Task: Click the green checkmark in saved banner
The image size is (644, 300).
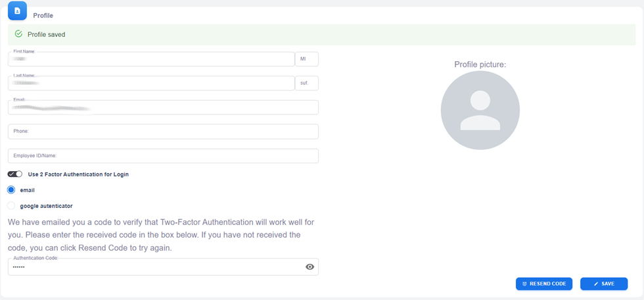Action: tap(18, 34)
